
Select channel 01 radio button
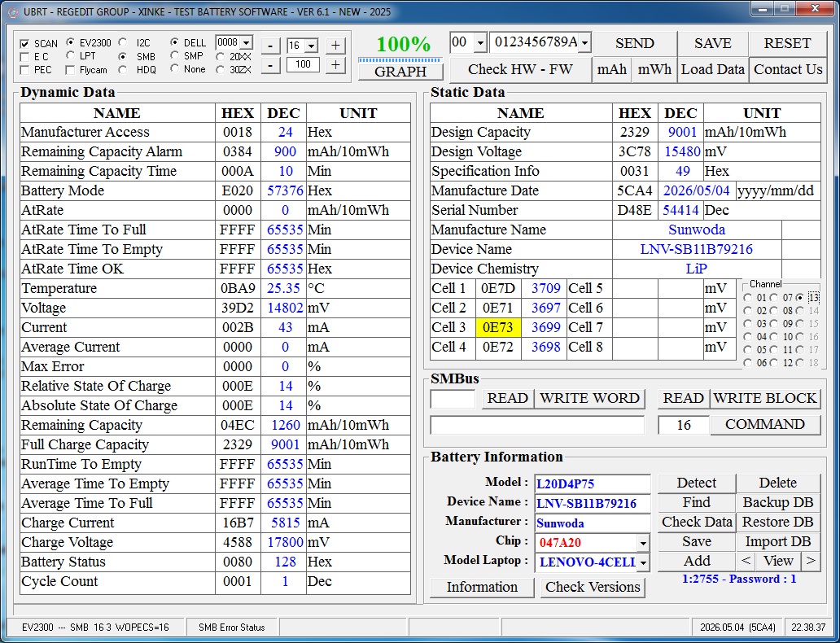pos(748,297)
